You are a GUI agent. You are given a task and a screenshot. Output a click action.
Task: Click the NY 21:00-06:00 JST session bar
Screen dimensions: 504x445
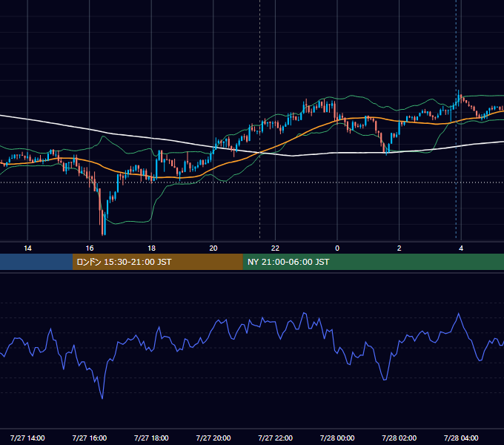point(373,262)
